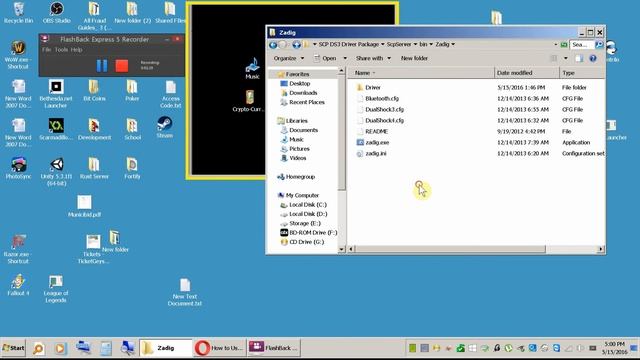The width and height of the screenshot is (640, 360).
Task: Click the magnifier icon on the taskbar
Action: click(38, 349)
